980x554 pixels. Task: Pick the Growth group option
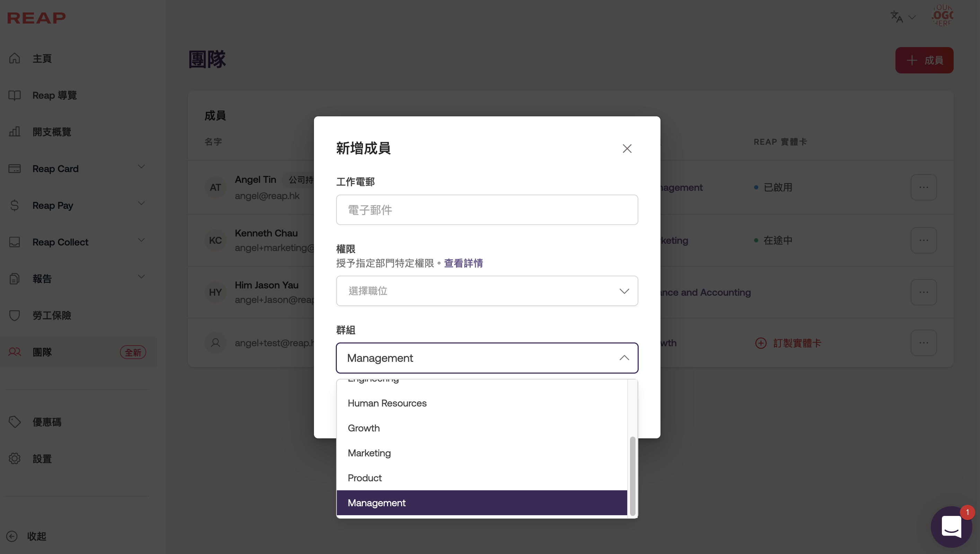pyautogui.click(x=364, y=428)
